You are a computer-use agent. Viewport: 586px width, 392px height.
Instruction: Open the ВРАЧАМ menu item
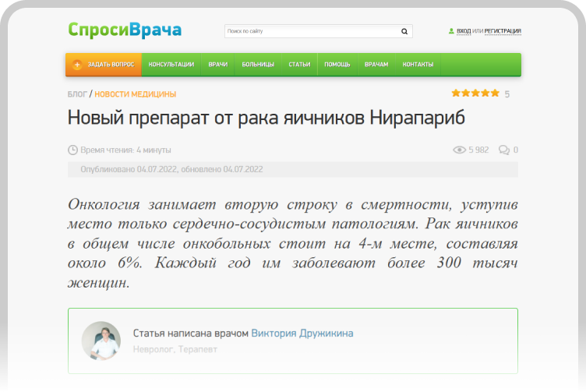376,65
